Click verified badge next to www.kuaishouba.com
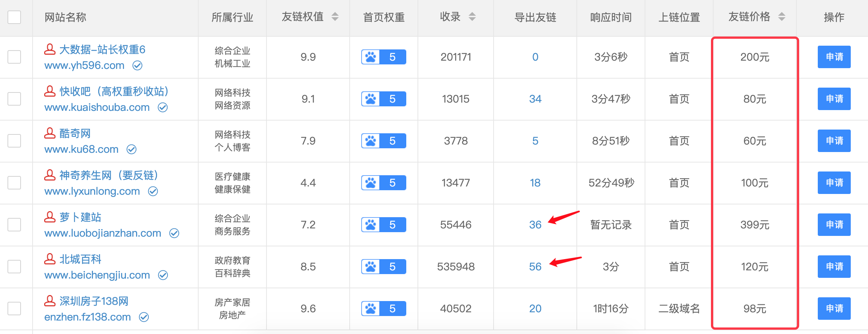 163,107
